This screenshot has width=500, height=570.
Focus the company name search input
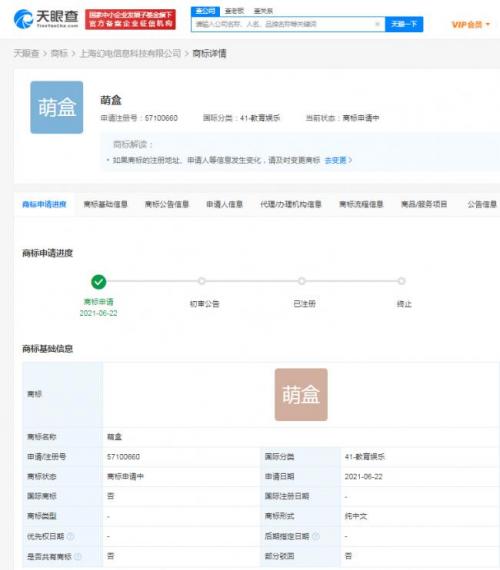(x=284, y=24)
